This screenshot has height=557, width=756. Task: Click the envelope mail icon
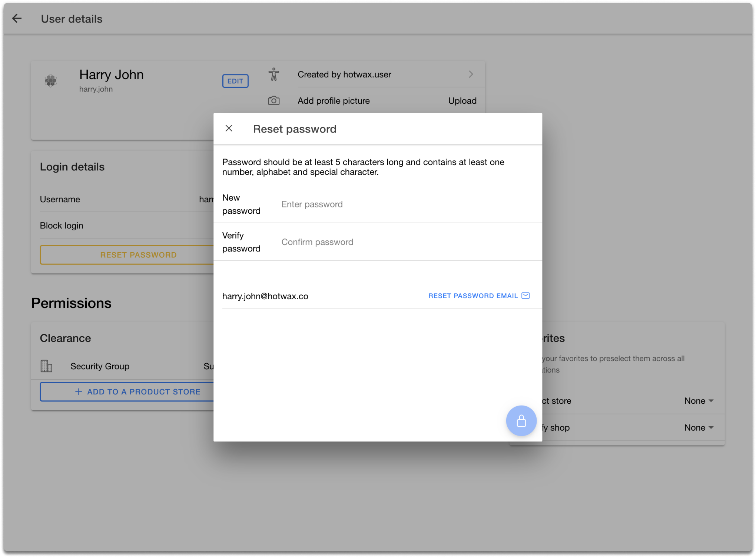525,296
